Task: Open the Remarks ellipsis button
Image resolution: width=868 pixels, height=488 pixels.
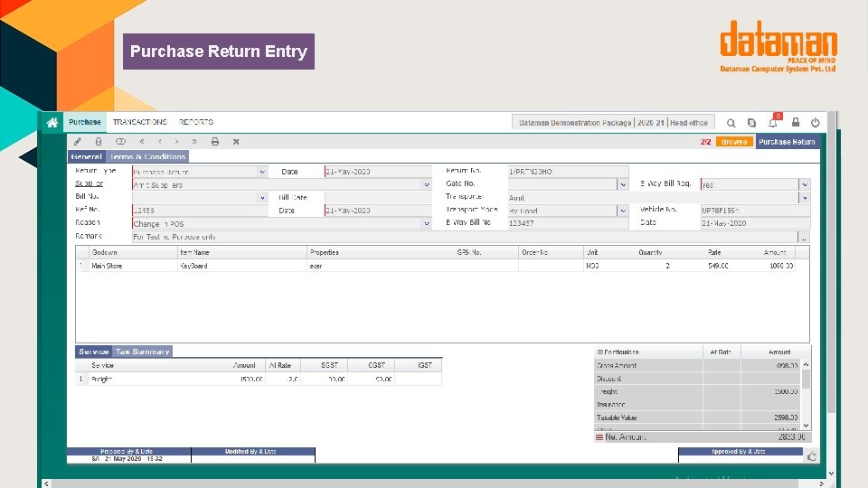Action: click(x=804, y=237)
